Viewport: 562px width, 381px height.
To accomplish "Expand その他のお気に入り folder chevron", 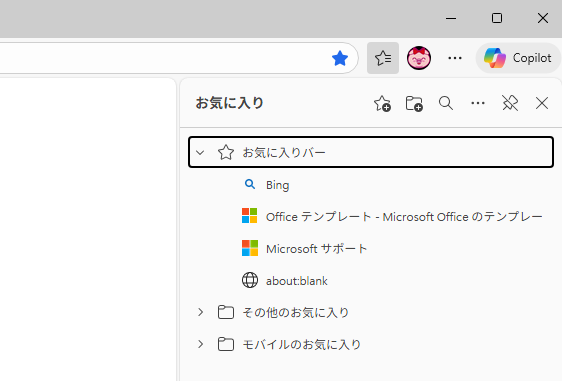I will (200, 312).
